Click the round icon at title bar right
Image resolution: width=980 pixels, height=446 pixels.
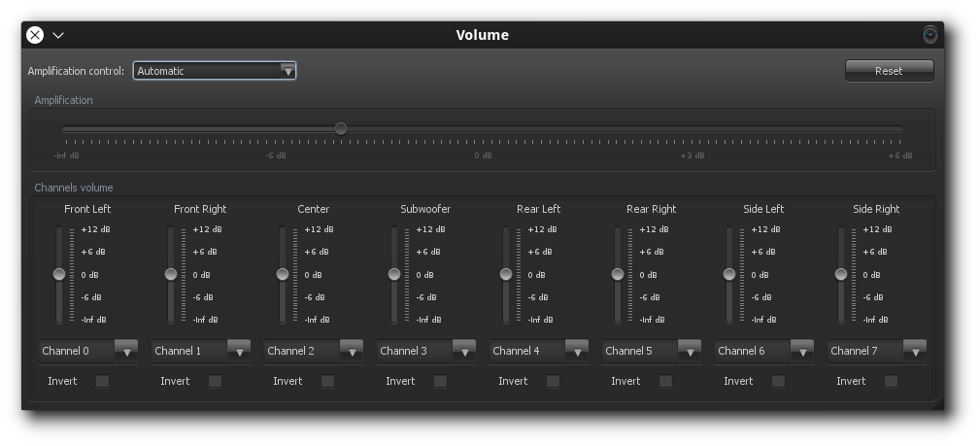[x=929, y=35]
